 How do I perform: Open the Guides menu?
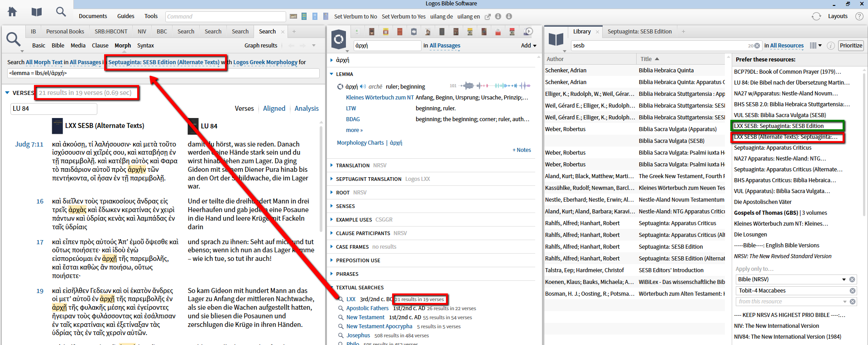click(x=126, y=16)
